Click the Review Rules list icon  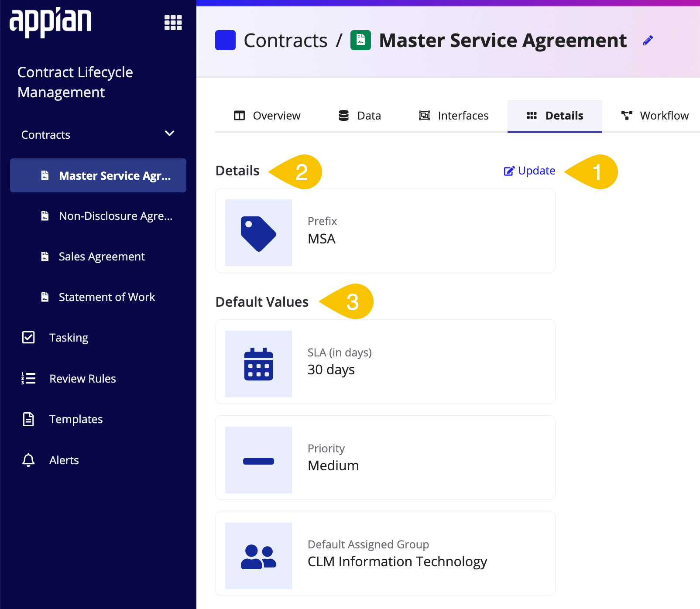tap(28, 378)
